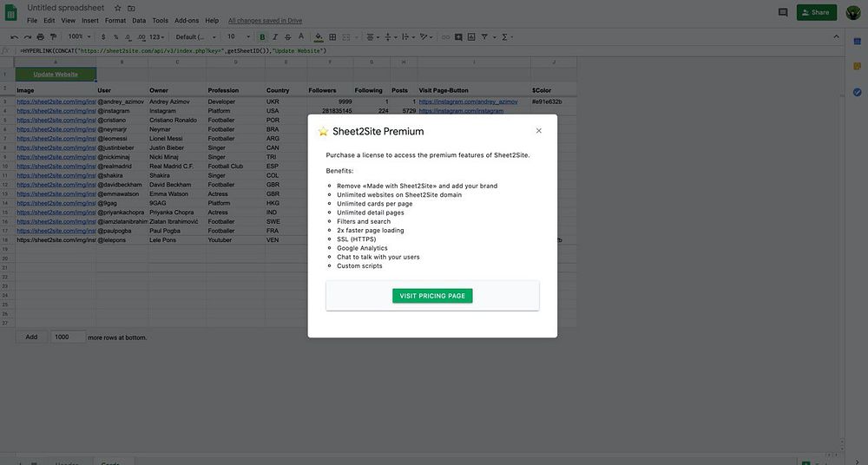Collapse the toolbar with the chevron
Screen dimensions: 868x465
coord(836,37)
